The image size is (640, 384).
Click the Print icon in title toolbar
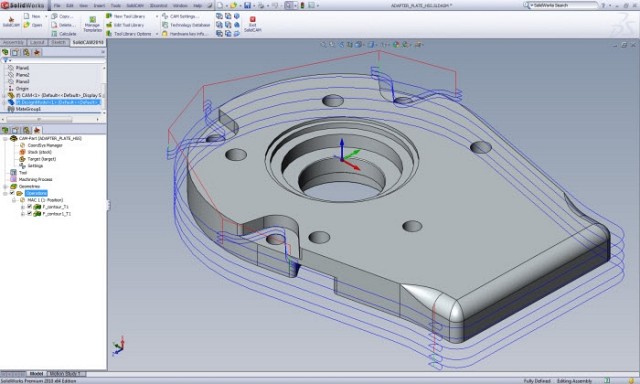point(261,5)
